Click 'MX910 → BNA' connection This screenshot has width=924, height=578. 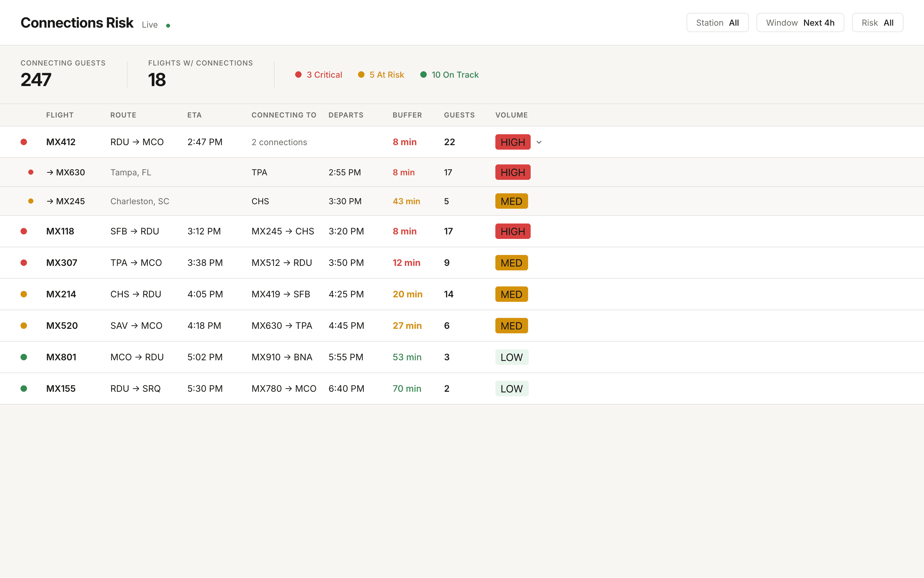[x=282, y=357]
